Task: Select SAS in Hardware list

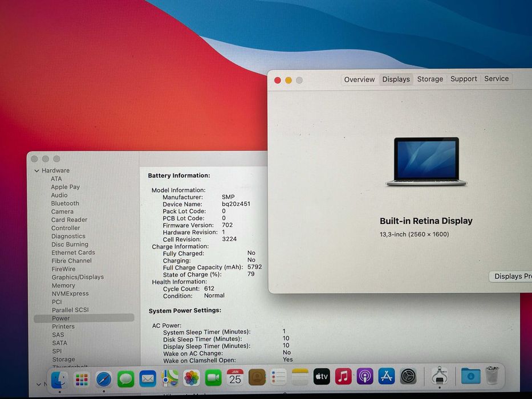Action: [x=58, y=335]
